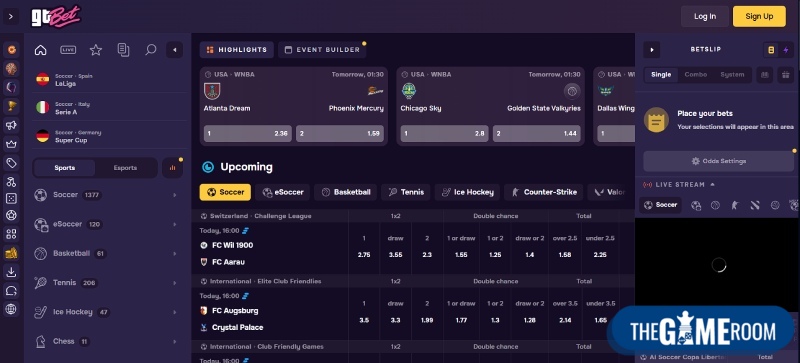Bet on Golden State Valkyries at 1.44

click(x=537, y=134)
